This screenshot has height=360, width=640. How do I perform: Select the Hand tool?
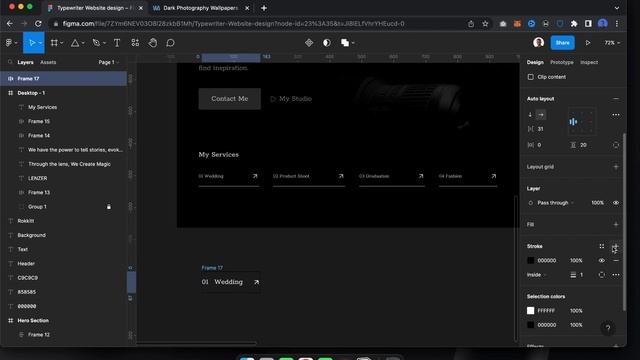(153, 42)
